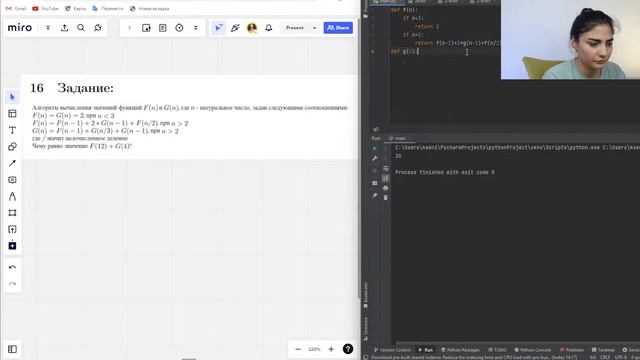Toggle collaborators' cursors in Miro
640x360 pixels.
pyautogui.click(x=219, y=28)
